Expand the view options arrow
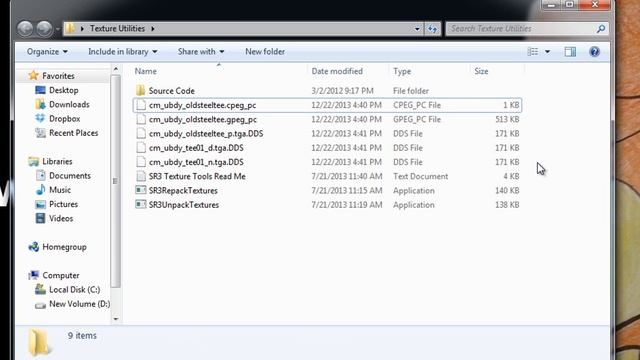This screenshot has width=640, height=360. tap(547, 52)
